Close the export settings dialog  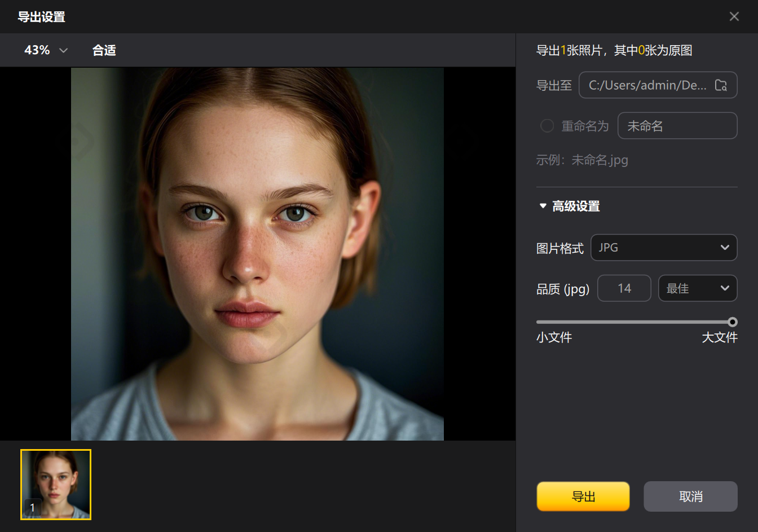click(x=734, y=16)
